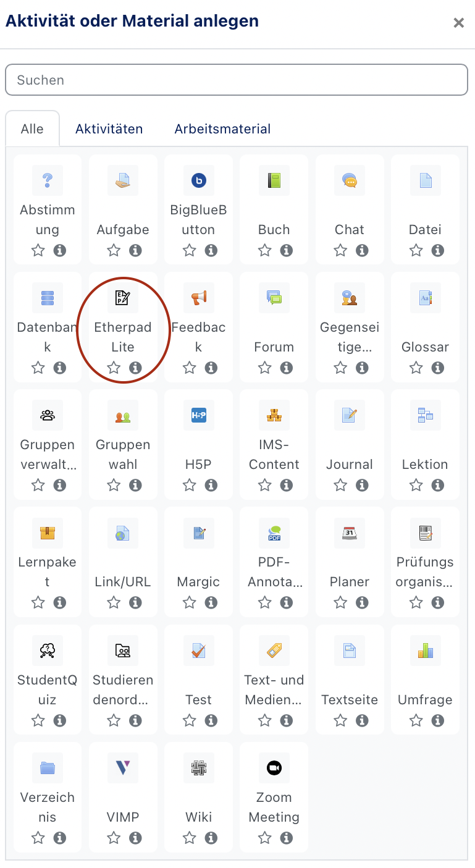Choose the StudentQuiz icon
The height and width of the screenshot is (868, 475).
(48, 650)
